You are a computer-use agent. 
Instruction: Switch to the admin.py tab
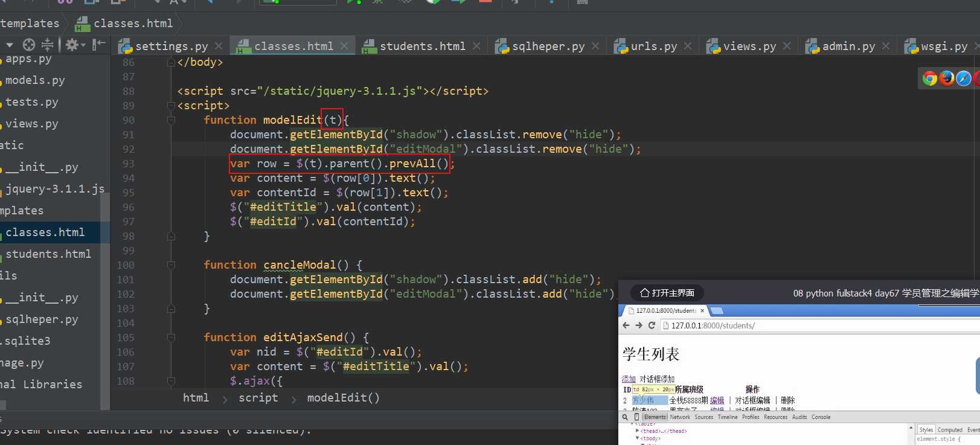click(x=848, y=46)
